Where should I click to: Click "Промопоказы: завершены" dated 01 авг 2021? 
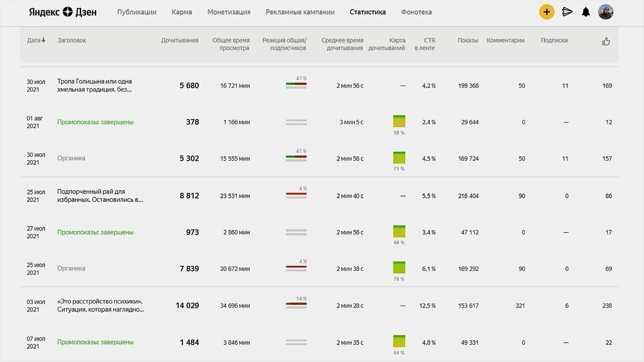[x=95, y=122]
